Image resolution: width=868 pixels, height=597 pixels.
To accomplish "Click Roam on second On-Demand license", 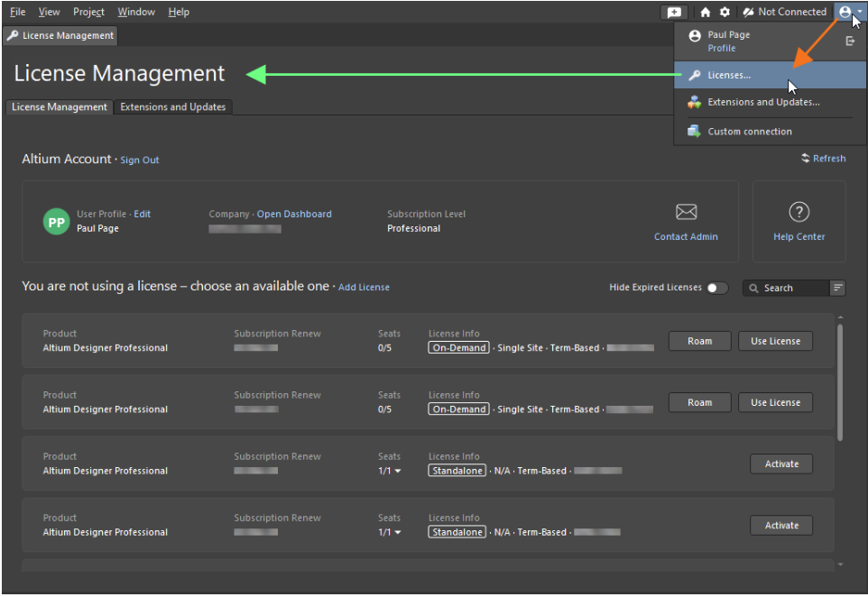I will click(699, 403).
